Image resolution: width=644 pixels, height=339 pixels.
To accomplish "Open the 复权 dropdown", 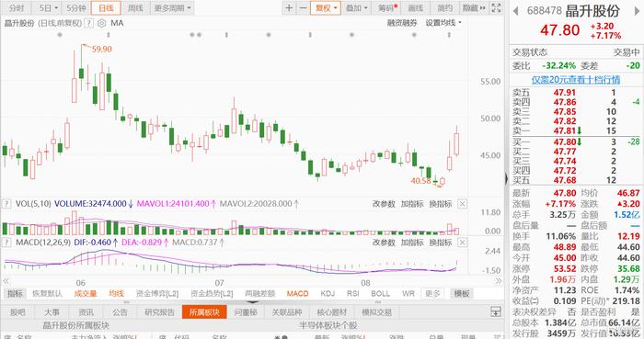I will click(326, 7).
